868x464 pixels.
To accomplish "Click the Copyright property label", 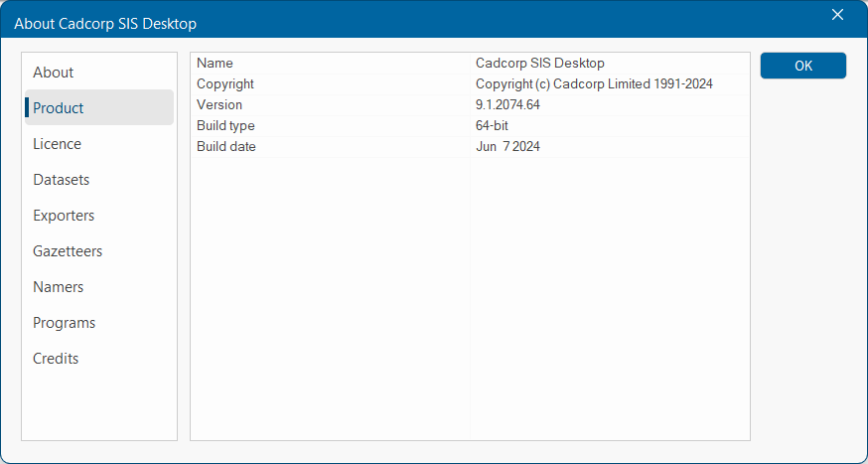I will (x=225, y=84).
